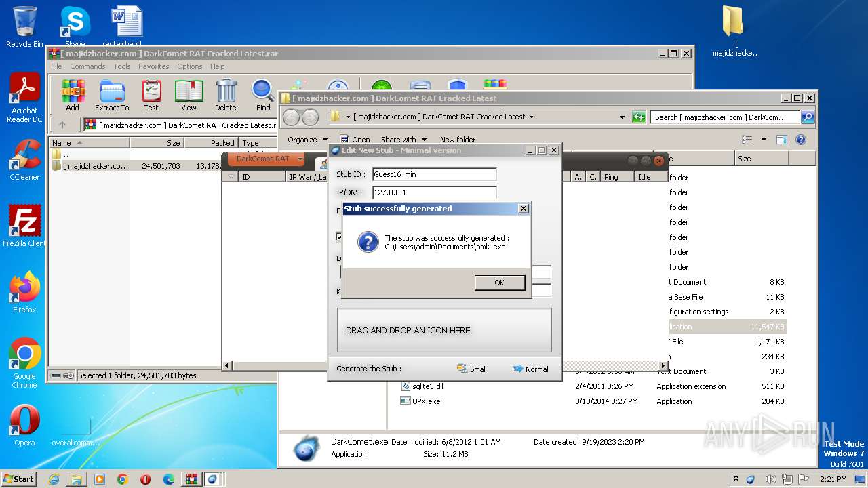Viewport: 868px width, 488px height.
Task: Open Share with dropdown in Explorer
Action: pyautogui.click(x=403, y=140)
